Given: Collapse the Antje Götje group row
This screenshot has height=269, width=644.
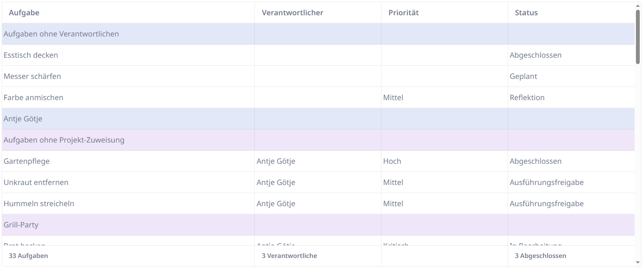Looking at the screenshot, I should [x=23, y=118].
